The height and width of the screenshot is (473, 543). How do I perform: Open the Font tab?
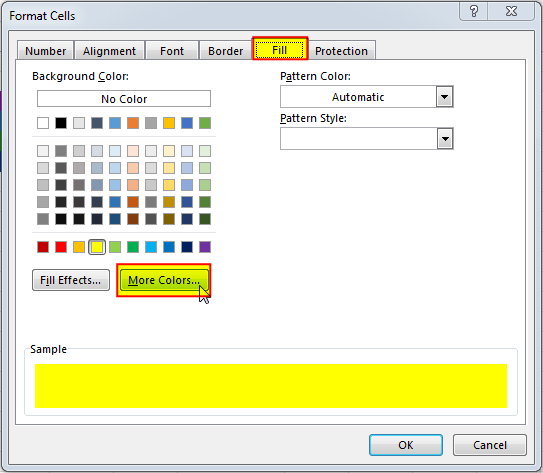click(172, 51)
